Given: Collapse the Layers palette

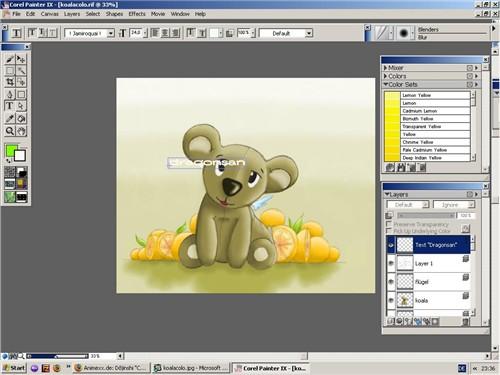Looking at the screenshot, I should [x=387, y=194].
